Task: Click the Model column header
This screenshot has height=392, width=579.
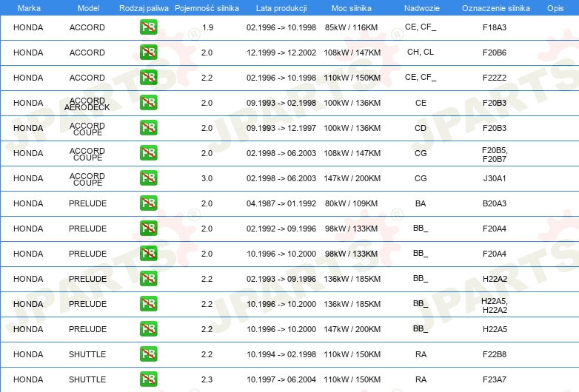Action: (x=88, y=8)
